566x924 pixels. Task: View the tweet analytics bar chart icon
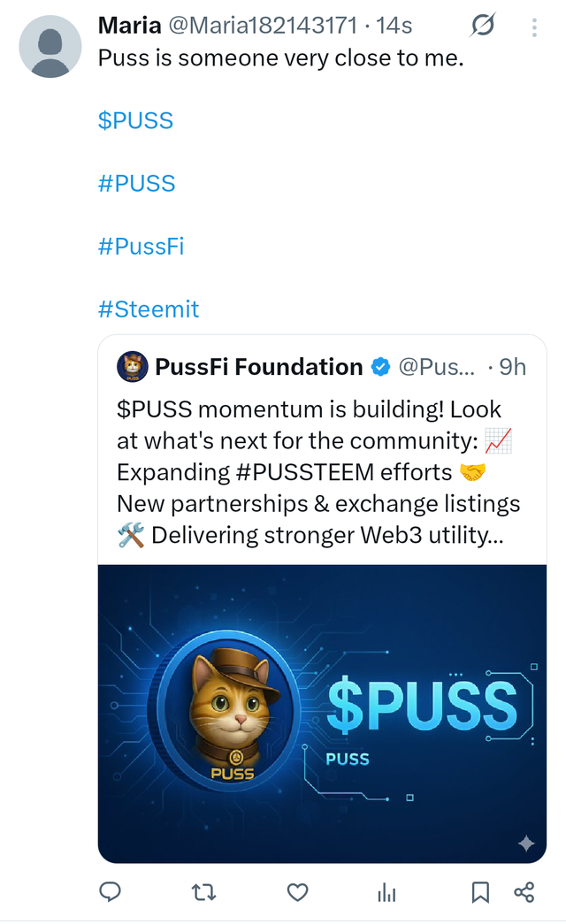point(386,892)
